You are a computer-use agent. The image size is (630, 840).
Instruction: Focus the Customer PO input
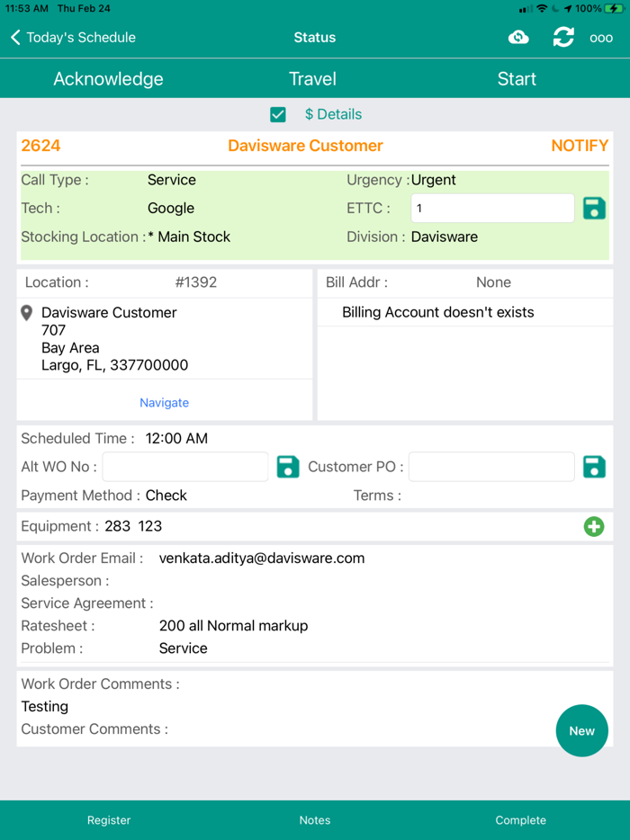491,467
